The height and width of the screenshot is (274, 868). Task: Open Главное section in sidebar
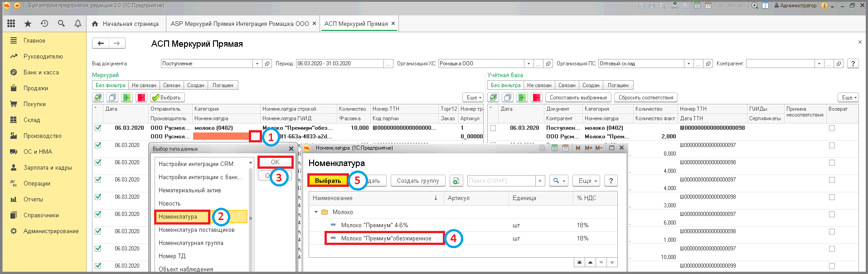pyautogui.click(x=34, y=40)
